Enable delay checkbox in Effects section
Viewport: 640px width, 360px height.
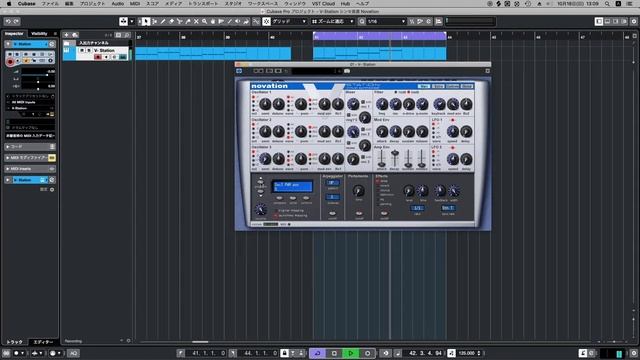click(378, 181)
